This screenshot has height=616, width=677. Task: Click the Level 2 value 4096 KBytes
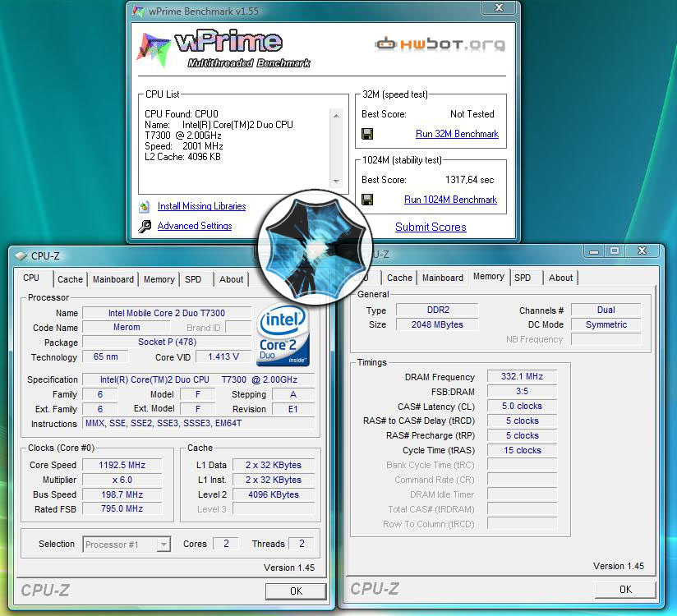[274, 494]
